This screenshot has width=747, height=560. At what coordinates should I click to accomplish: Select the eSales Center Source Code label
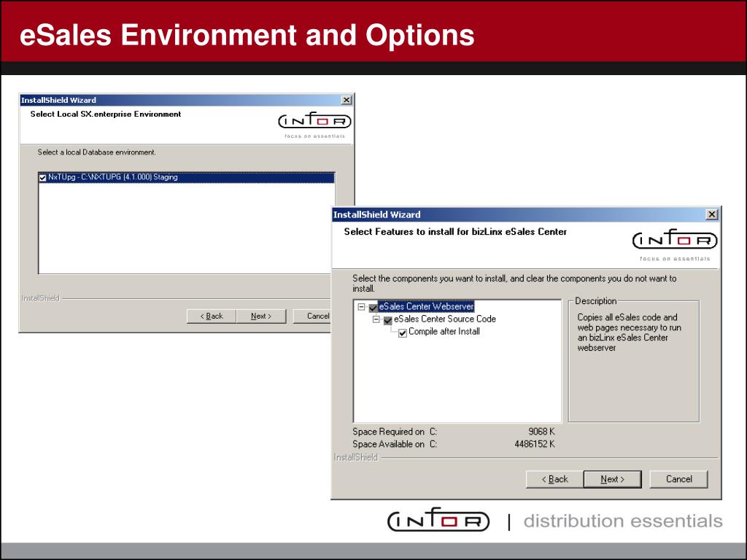[x=445, y=319]
